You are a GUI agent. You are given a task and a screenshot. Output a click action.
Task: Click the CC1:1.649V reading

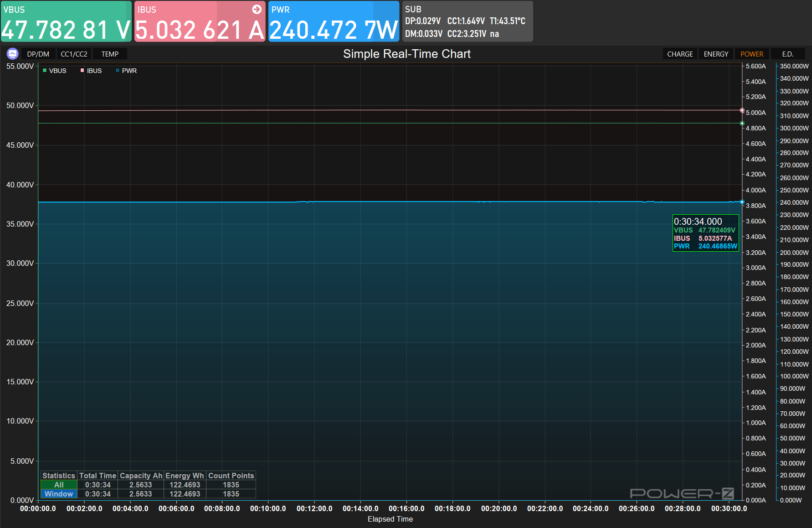coord(466,21)
